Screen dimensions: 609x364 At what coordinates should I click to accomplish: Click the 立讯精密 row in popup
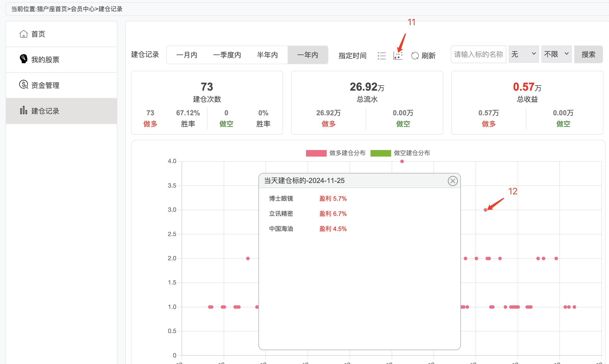[360, 214]
